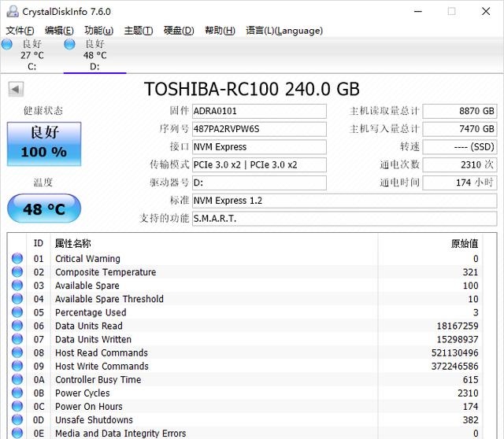Open the 编辑(E) menu
Image resolution: width=504 pixels, height=439 pixels.
click(x=60, y=31)
